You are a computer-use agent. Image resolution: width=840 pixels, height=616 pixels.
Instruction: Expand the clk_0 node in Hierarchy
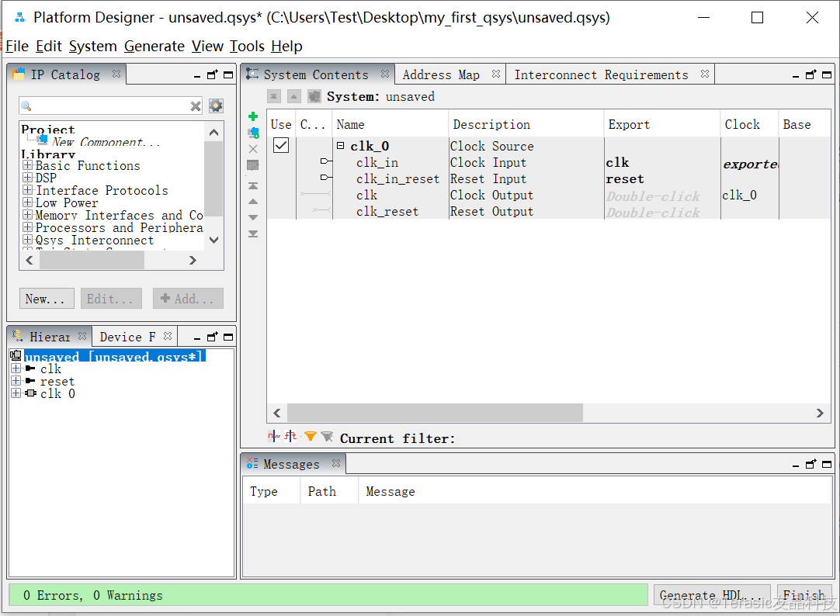click(x=16, y=393)
